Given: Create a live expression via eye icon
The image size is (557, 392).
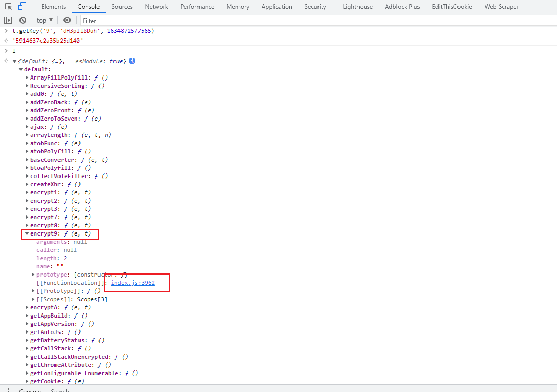Looking at the screenshot, I should click(x=67, y=21).
